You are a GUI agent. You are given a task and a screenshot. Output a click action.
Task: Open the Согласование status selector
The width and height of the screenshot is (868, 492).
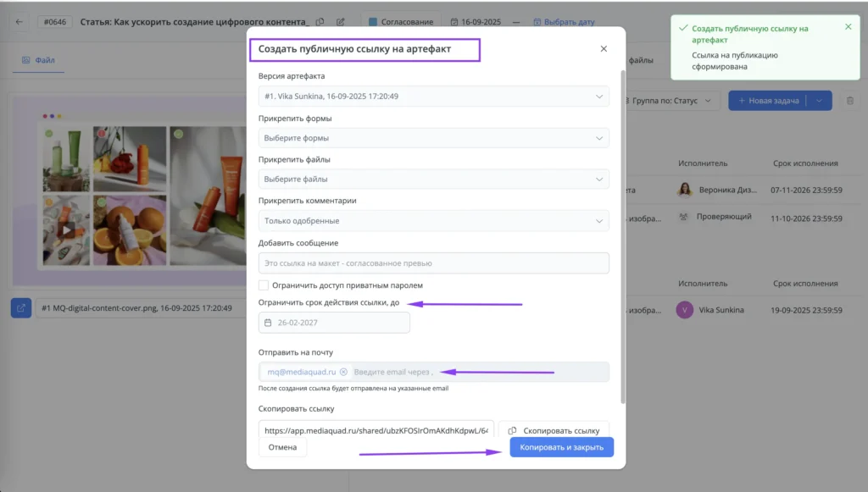point(401,21)
